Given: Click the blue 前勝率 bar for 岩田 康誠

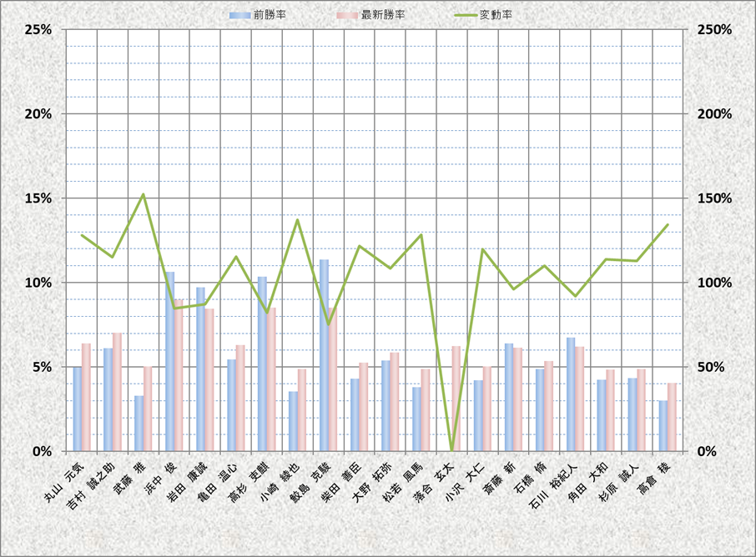Looking at the screenshot, I should pos(200,369).
